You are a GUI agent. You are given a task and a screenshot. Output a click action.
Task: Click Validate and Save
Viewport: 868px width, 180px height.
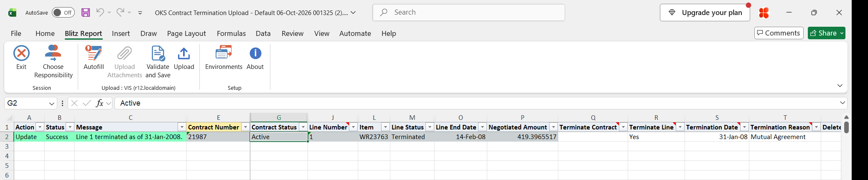point(158,62)
